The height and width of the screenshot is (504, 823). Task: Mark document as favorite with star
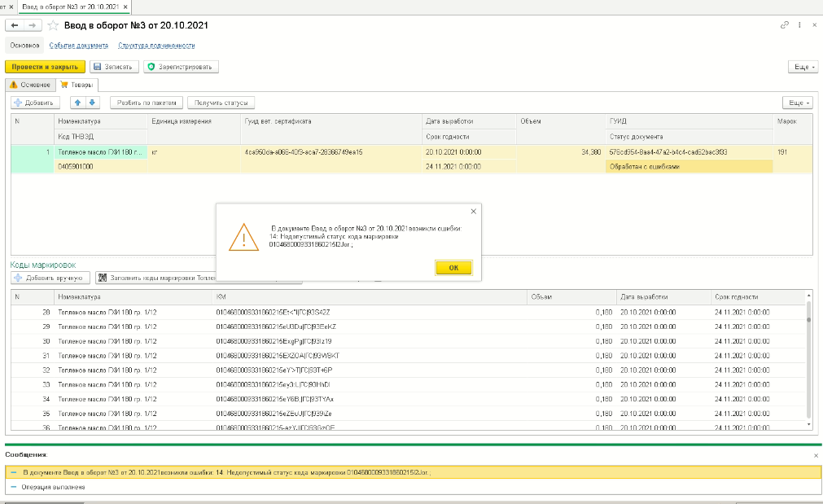click(53, 25)
